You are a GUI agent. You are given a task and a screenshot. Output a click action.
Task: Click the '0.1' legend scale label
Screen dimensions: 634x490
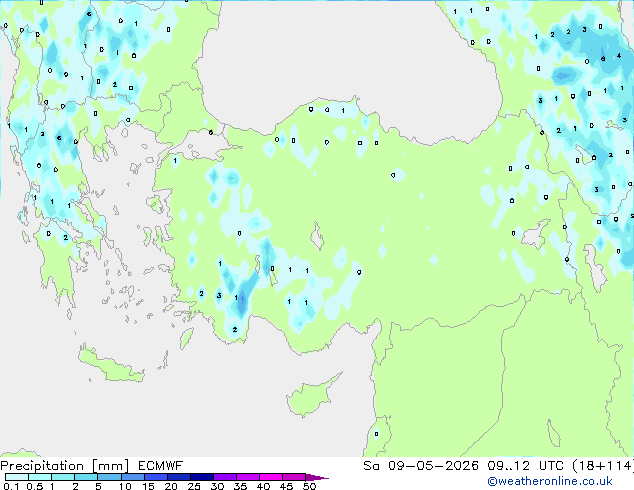click(11, 486)
